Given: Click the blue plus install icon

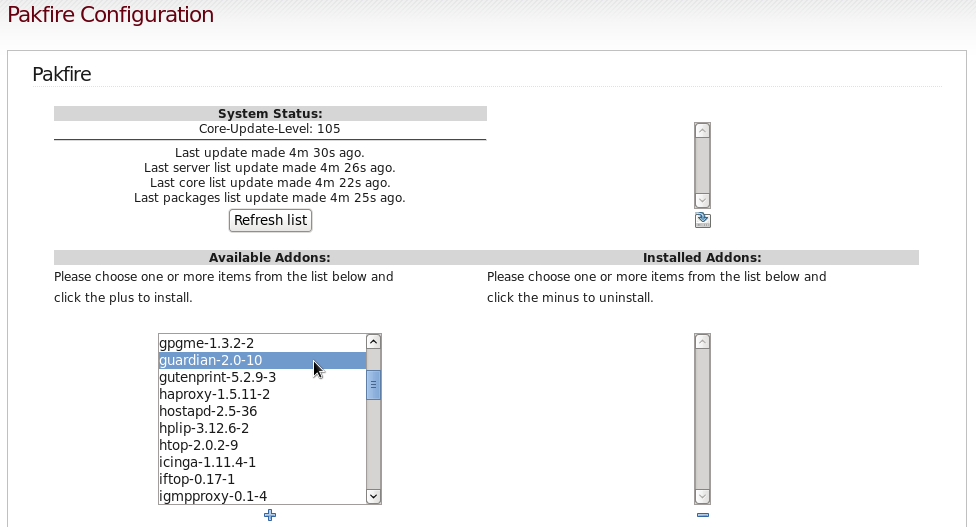Looking at the screenshot, I should [x=270, y=515].
